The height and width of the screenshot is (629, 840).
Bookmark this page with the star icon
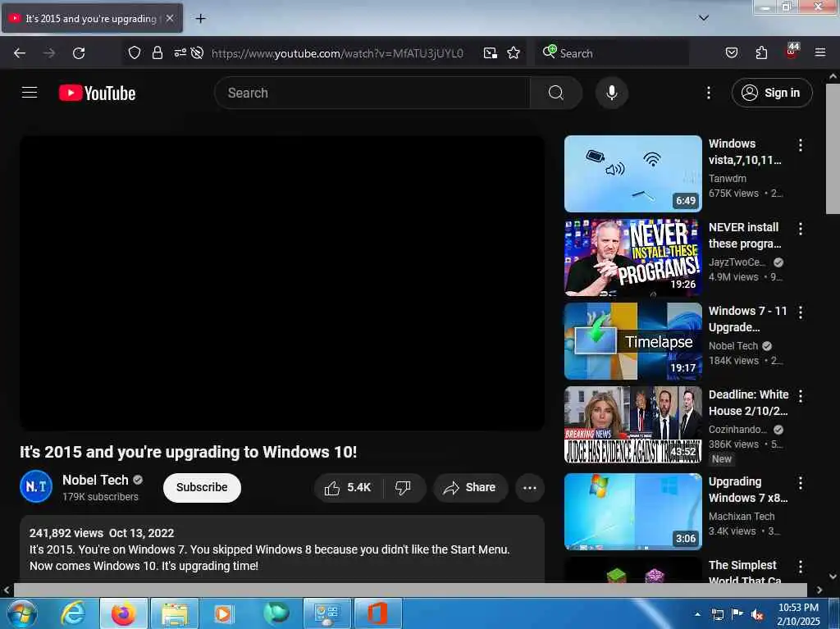pyautogui.click(x=514, y=53)
